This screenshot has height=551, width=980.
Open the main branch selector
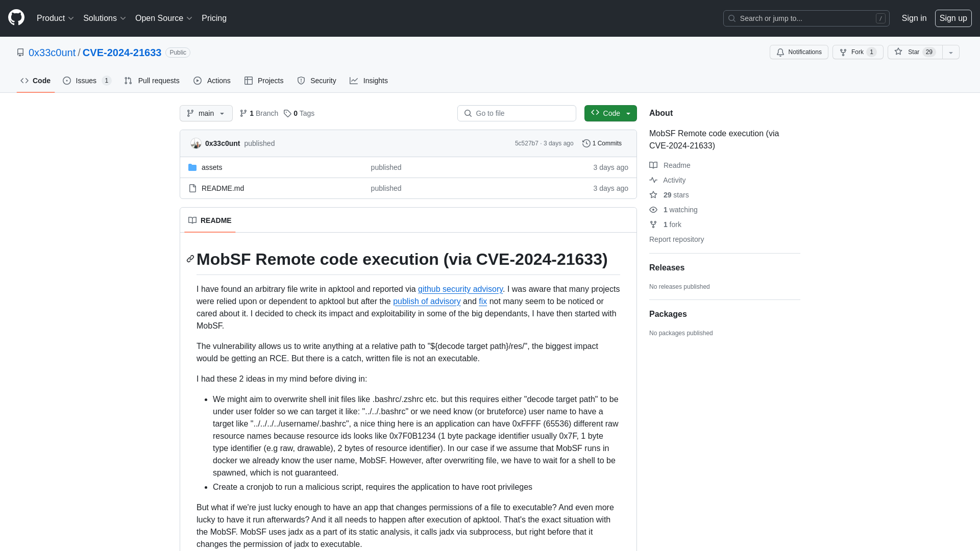[x=206, y=113]
